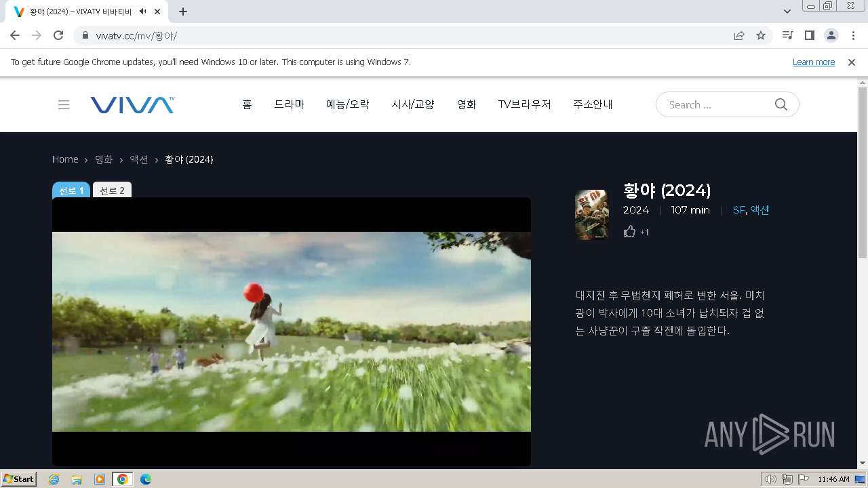The width and height of the screenshot is (868, 488).
Task: Click the 황야 movie poster thumbnail
Action: [592, 214]
